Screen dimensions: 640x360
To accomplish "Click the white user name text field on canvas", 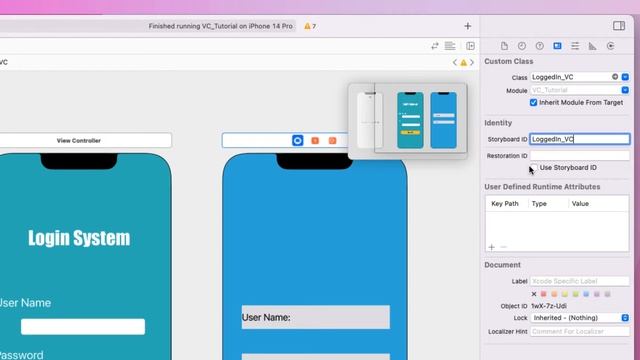I will tap(83, 327).
